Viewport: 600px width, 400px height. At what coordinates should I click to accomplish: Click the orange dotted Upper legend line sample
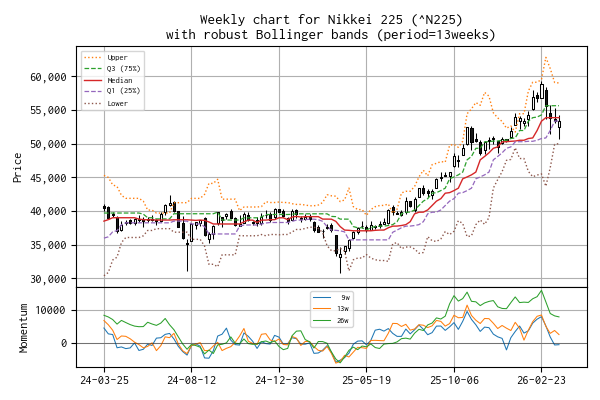(93, 57)
